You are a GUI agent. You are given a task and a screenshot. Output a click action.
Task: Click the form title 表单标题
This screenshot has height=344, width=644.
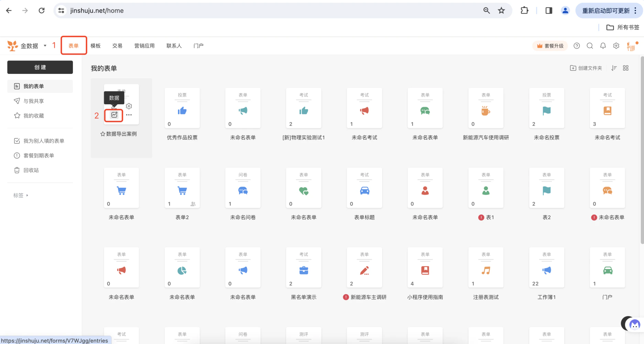point(365,217)
